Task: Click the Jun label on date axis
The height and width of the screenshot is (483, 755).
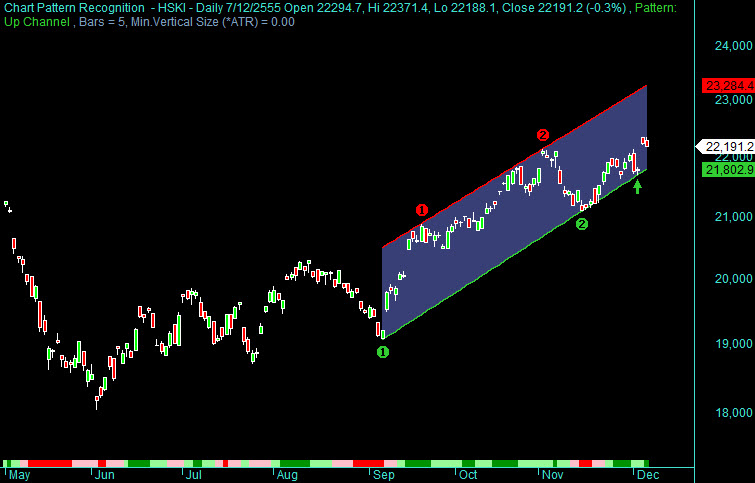Action: click(x=104, y=475)
